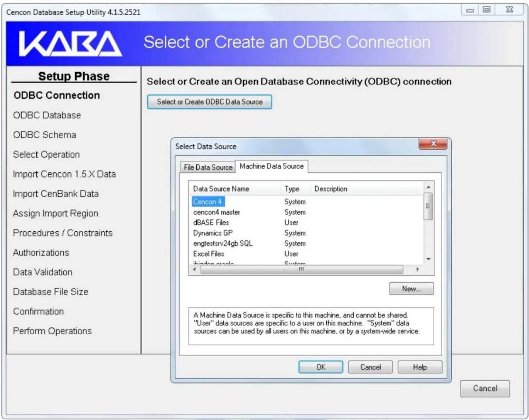The height and width of the screenshot is (420, 529).
Task: Click the New... button
Action: coord(411,289)
